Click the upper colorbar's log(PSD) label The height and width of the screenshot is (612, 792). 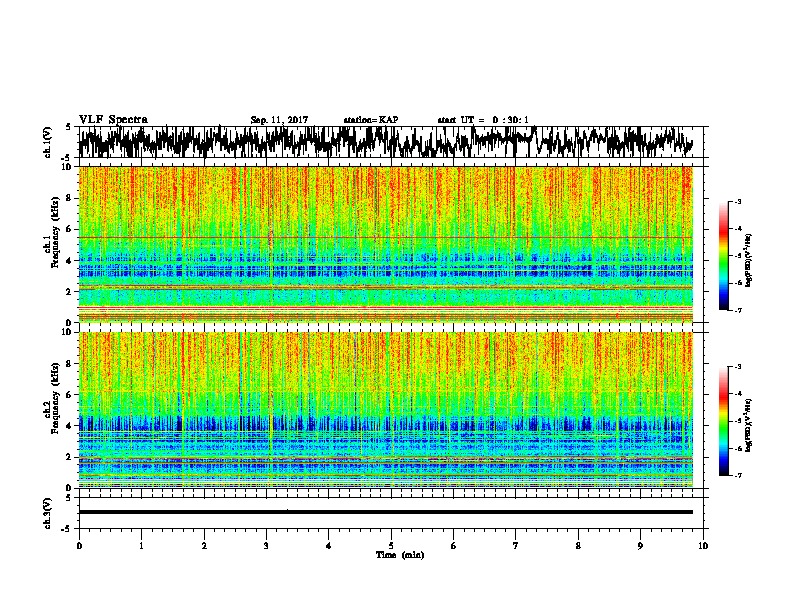[748, 260]
